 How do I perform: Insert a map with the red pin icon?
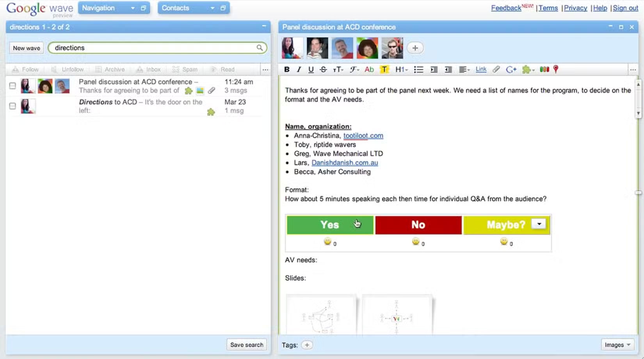(x=556, y=70)
